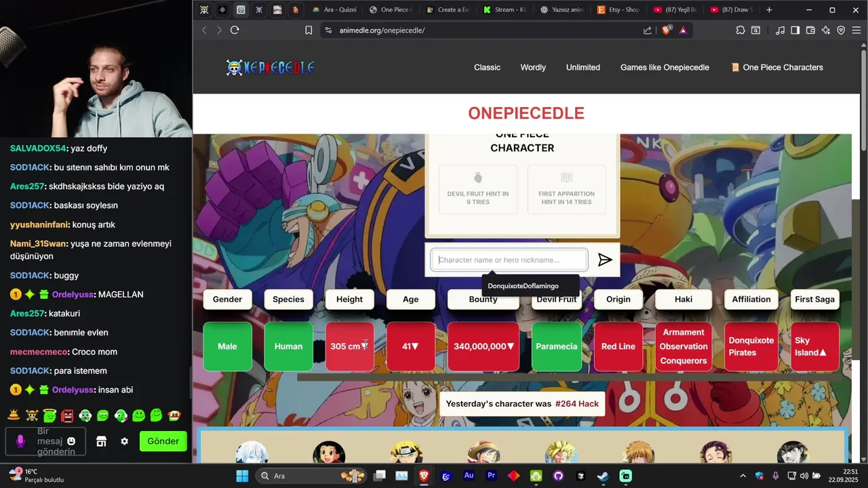This screenshot has width=868, height=488.
Task: Open the Brave Shields lion icon
Action: [x=667, y=30]
